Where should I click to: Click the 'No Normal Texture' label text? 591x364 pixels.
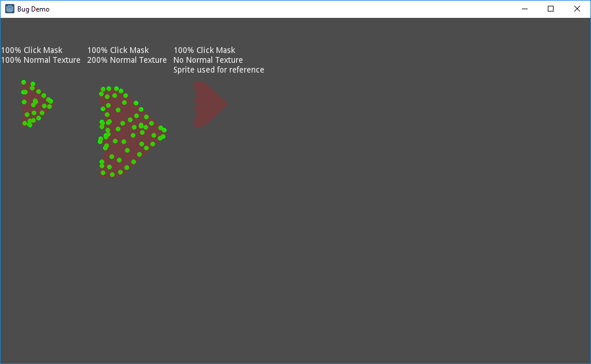tap(207, 59)
